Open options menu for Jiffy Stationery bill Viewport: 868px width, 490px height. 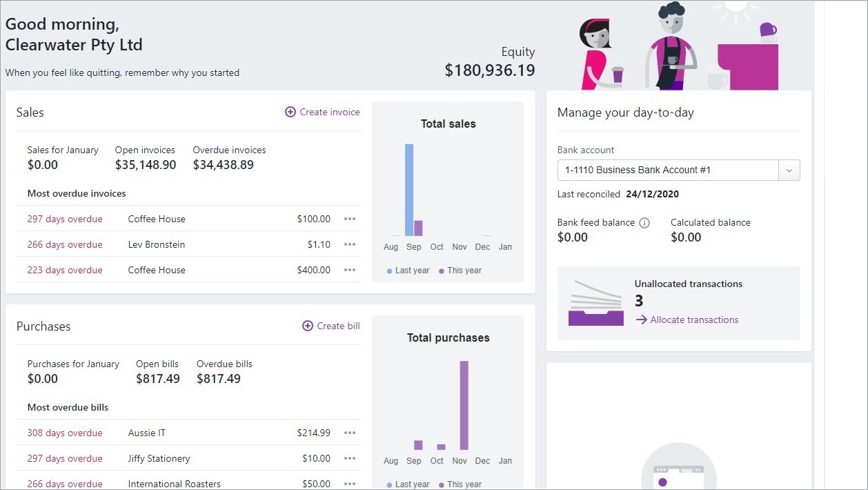350,458
